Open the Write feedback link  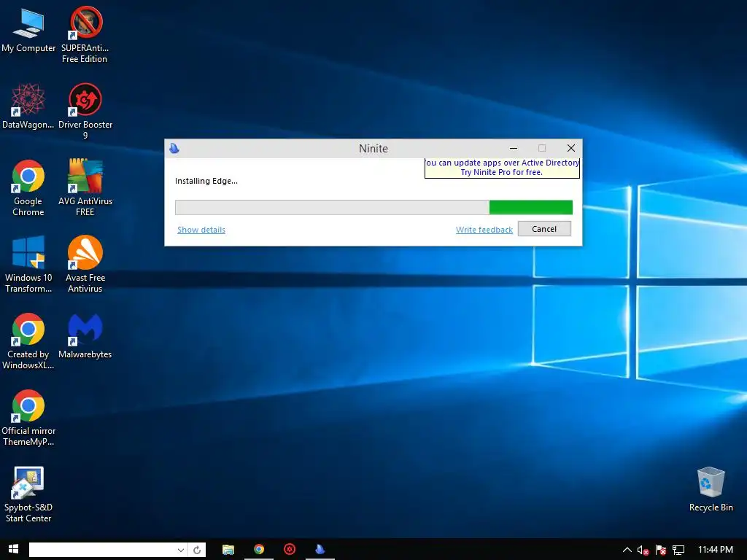tap(484, 230)
